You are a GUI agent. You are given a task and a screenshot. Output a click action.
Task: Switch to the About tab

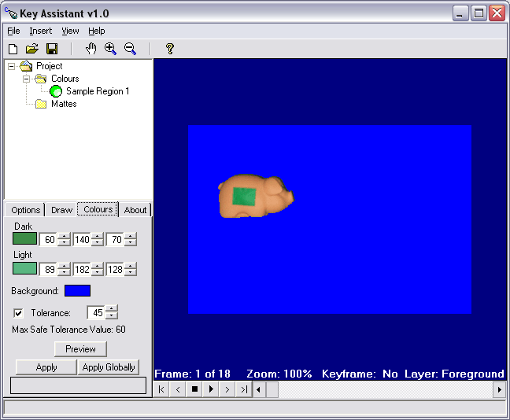[135, 210]
